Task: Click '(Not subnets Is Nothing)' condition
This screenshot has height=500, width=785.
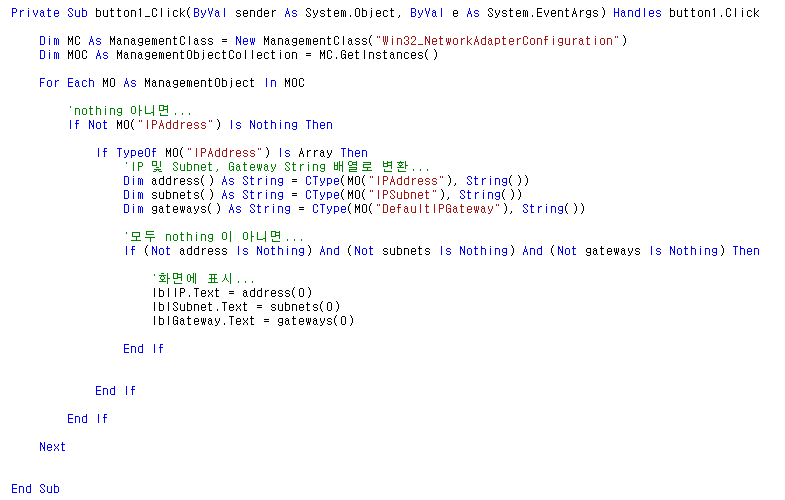Action: coord(431,251)
